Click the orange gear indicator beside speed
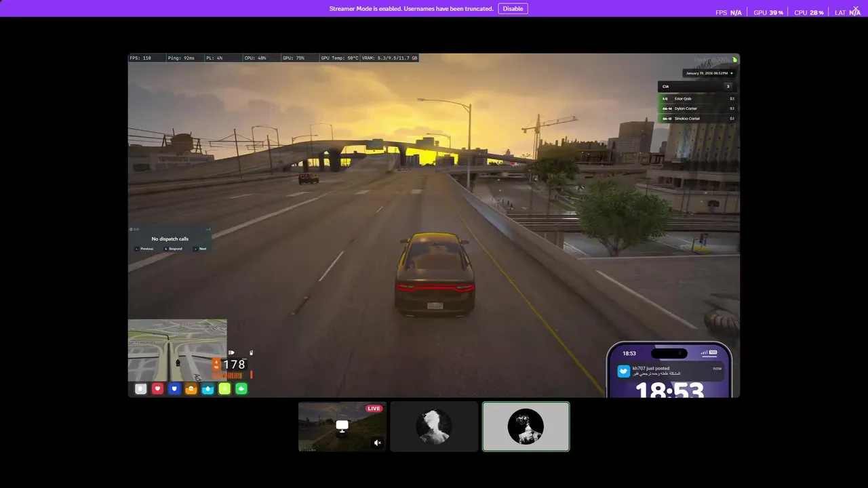Image resolution: width=868 pixels, height=488 pixels. (216, 365)
